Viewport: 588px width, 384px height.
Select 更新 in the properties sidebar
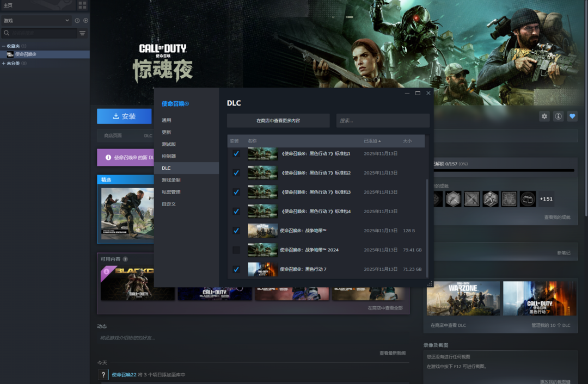coord(167,132)
